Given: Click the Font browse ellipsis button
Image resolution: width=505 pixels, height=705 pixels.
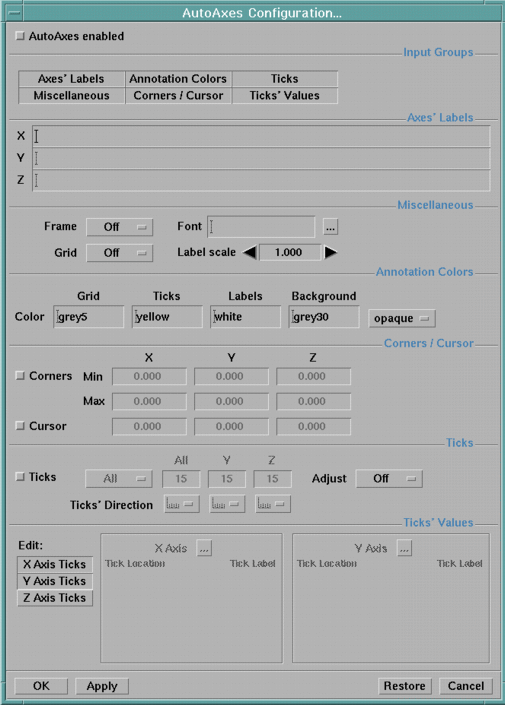Looking at the screenshot, I should click(x=331, y=227).
